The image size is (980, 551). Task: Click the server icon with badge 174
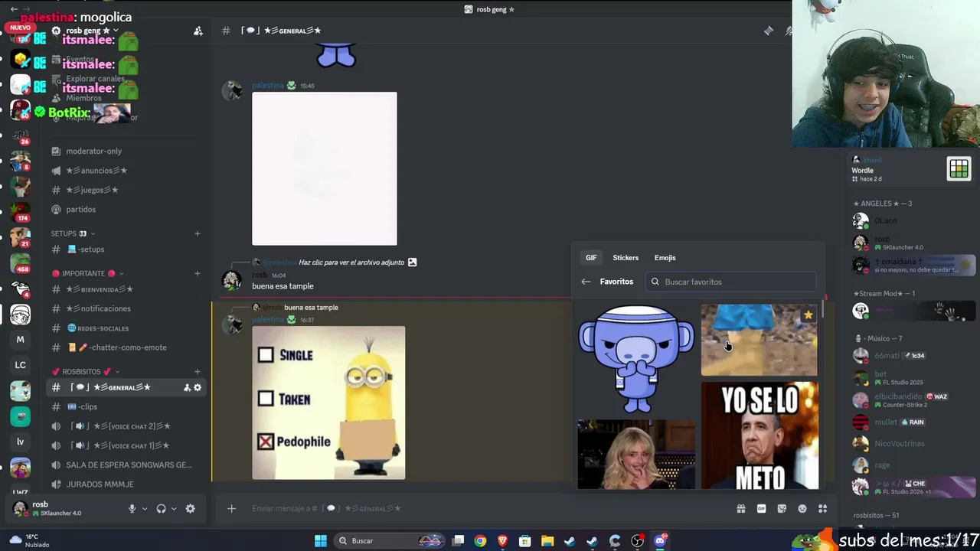click(20, 211)
